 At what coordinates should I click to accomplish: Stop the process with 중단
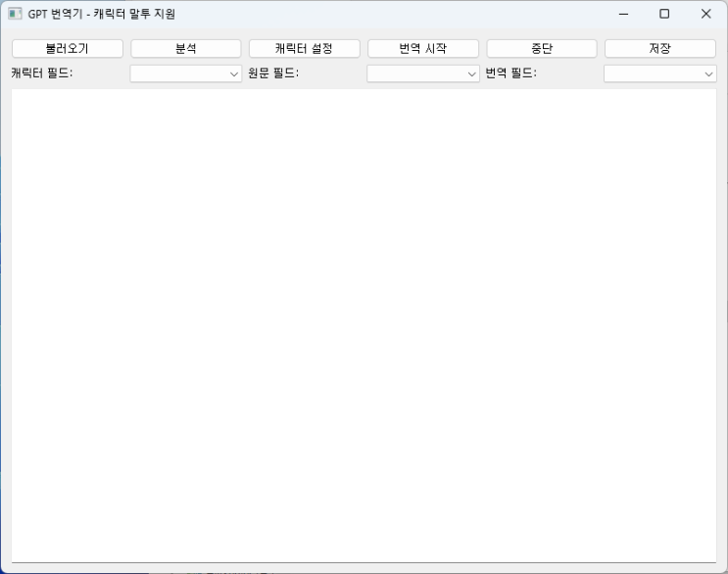pyautogui.click(x=541, y=49)
